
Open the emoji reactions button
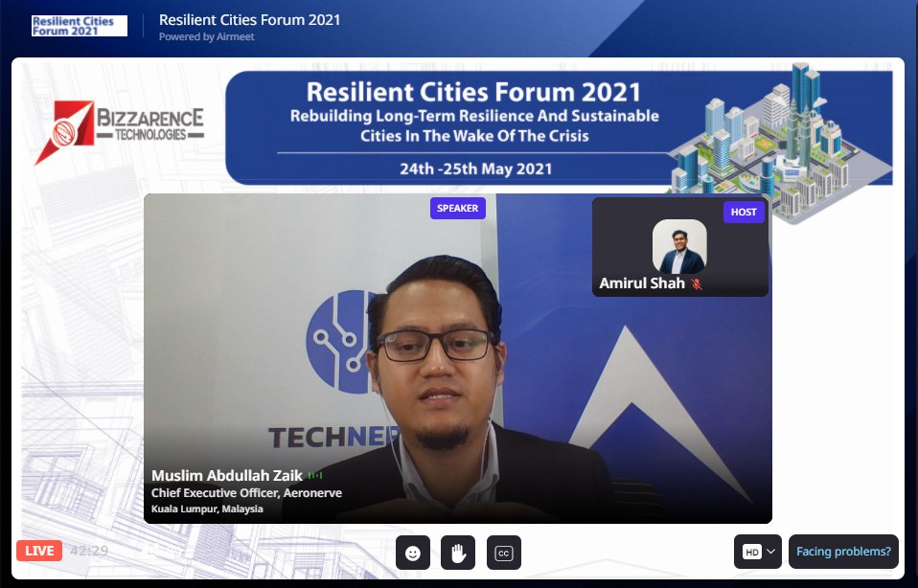coord(413,553)
